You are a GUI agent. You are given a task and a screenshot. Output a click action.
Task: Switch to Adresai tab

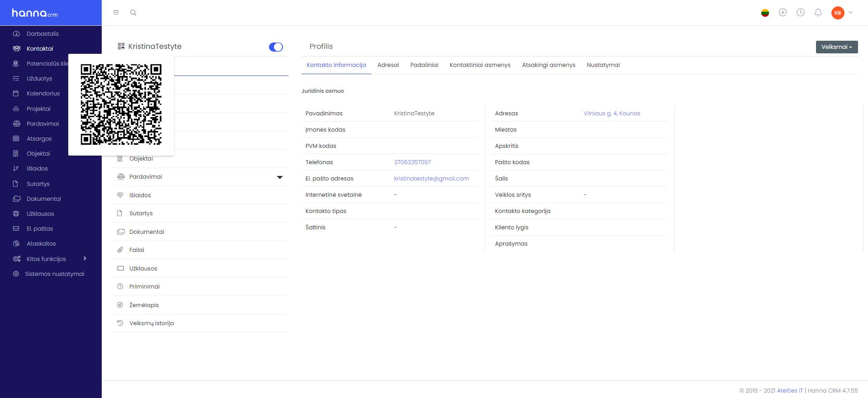(388, 65)
